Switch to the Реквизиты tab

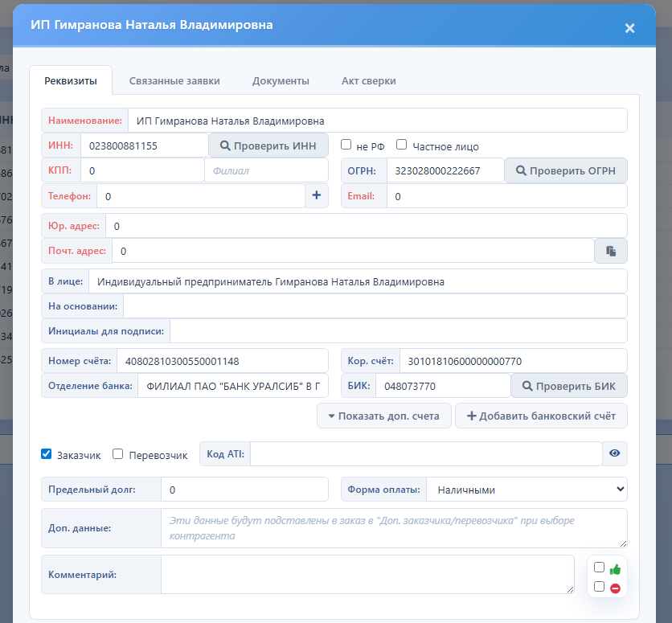click(x=71, y=80)
